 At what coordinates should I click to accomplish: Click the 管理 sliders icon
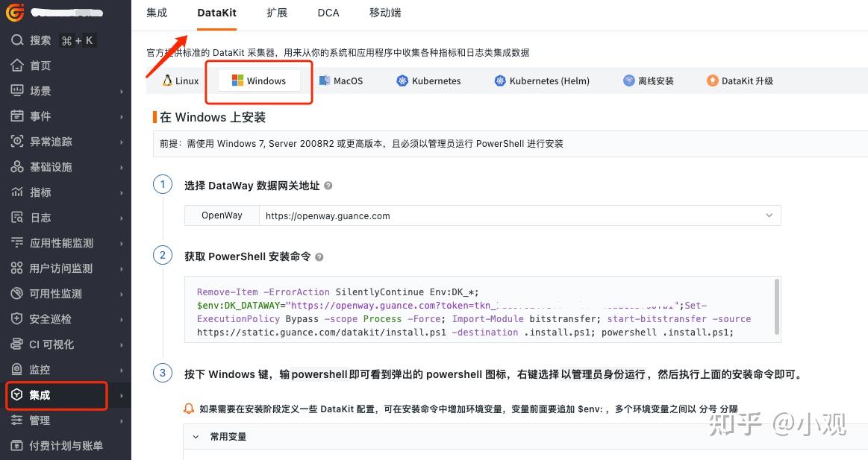point(17,420)
